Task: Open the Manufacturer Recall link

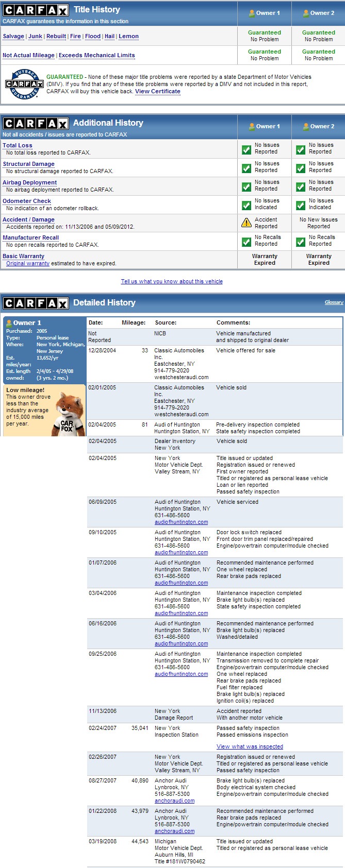Action: pos(31,238)
